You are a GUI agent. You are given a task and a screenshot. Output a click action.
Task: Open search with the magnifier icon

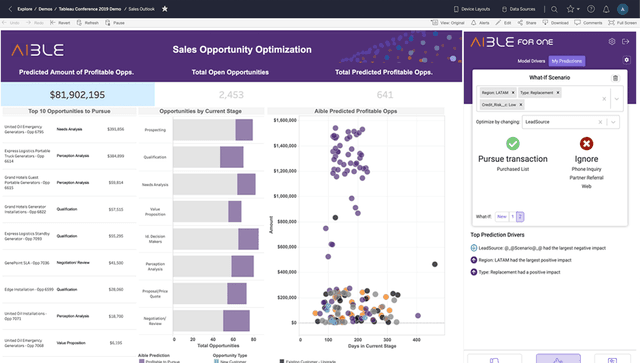pyautogui.click(x=554, y=9)
